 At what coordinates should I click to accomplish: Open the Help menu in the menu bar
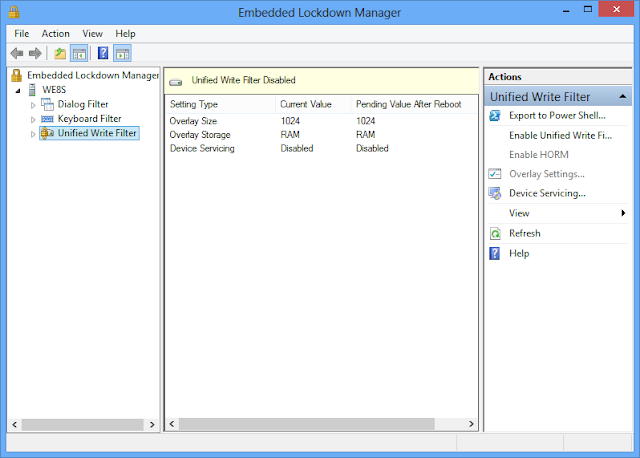125,34
